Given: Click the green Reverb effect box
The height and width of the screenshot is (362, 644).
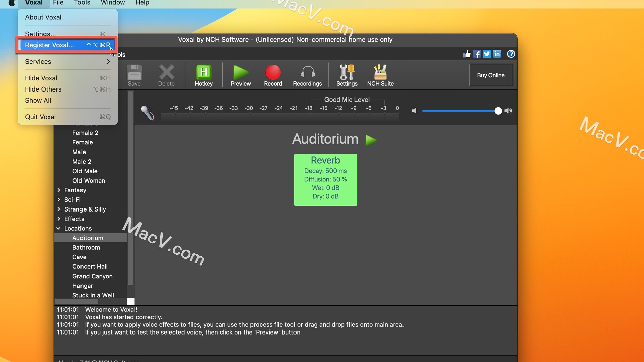Looking at the screenshot, I should [326, 180].
